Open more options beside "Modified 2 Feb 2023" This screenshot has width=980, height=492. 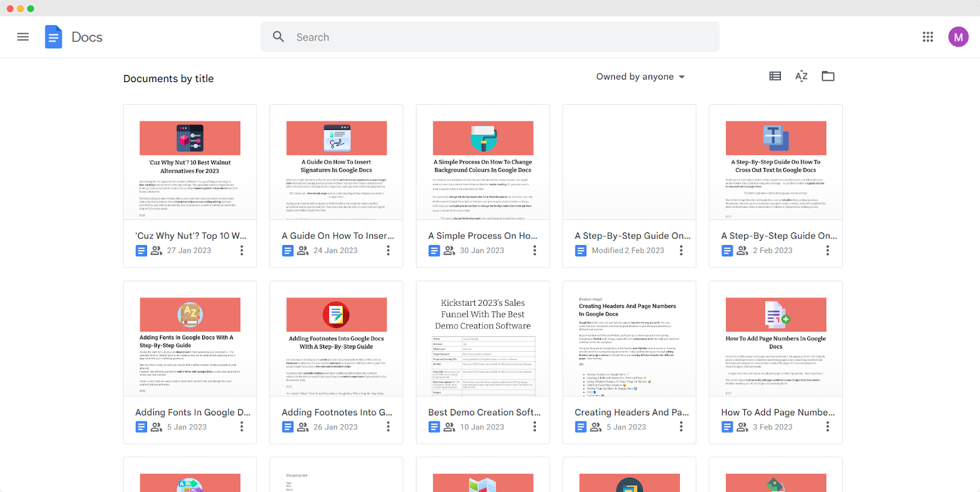681,251
